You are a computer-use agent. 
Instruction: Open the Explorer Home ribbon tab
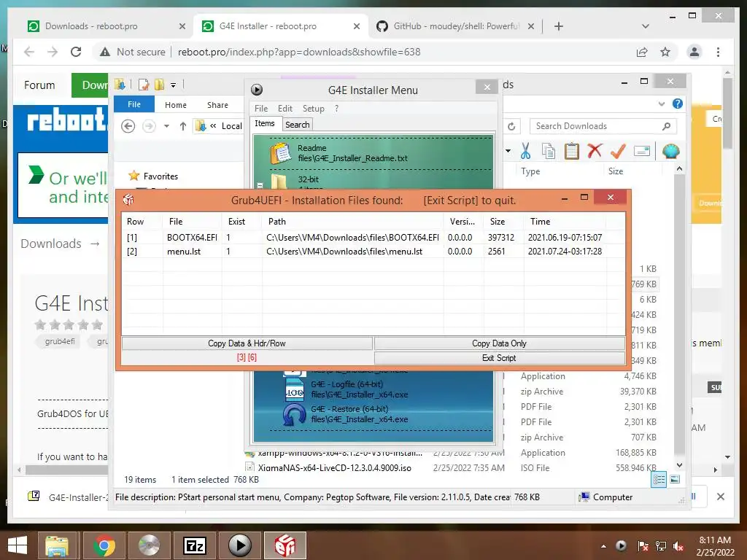pos(175,105)
